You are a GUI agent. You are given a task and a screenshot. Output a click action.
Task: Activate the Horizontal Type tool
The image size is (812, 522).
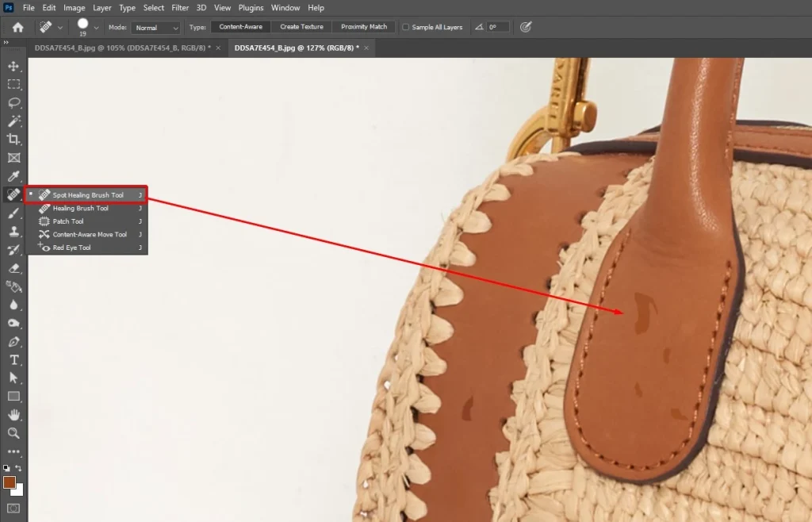pyautogui.click(x=13, y=359)
